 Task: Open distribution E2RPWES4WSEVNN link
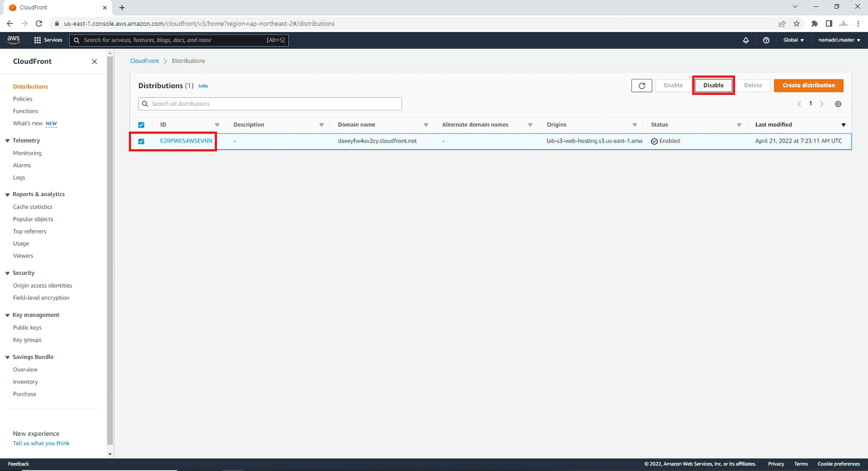point(186,141)
